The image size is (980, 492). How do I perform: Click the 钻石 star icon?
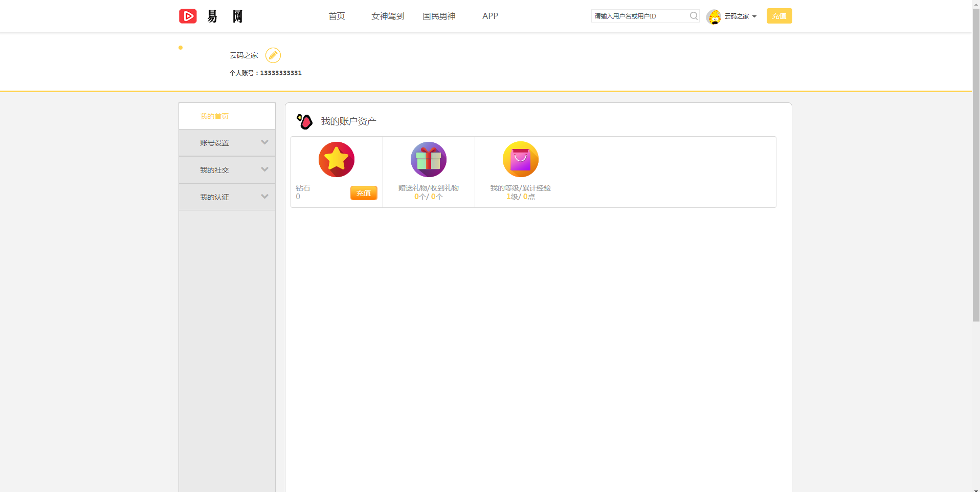(x=336, y=159)
